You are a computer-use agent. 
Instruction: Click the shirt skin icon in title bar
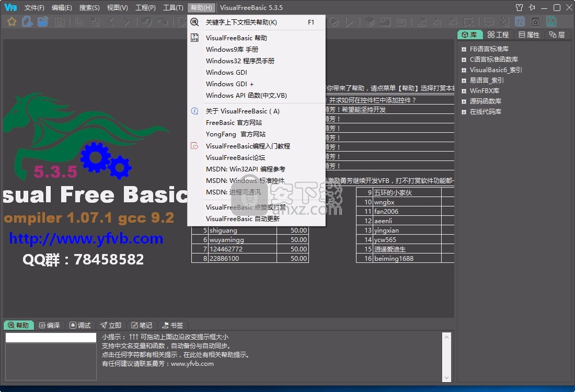pos(519,7)
